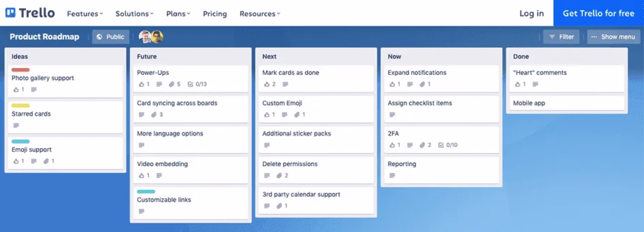This screenshot has width=644, height=232.
Task: Click description icon on Customizable links card
Action: [x=142, y=211]
